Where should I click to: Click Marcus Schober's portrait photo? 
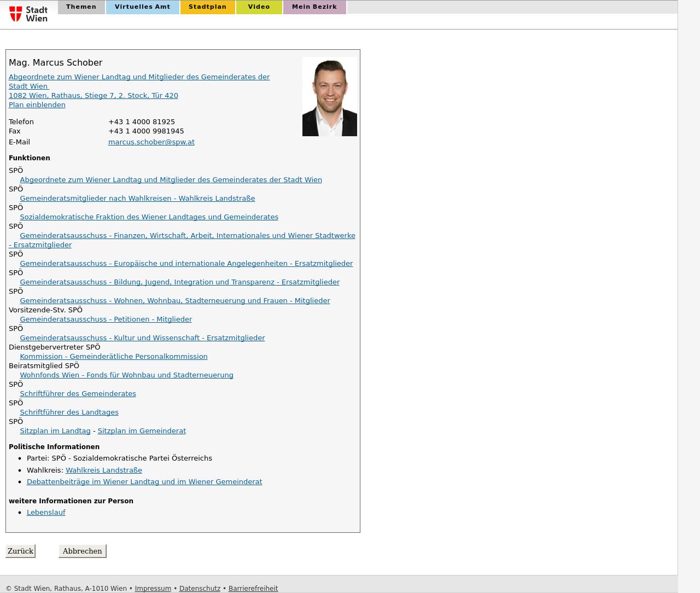(329, 96)
